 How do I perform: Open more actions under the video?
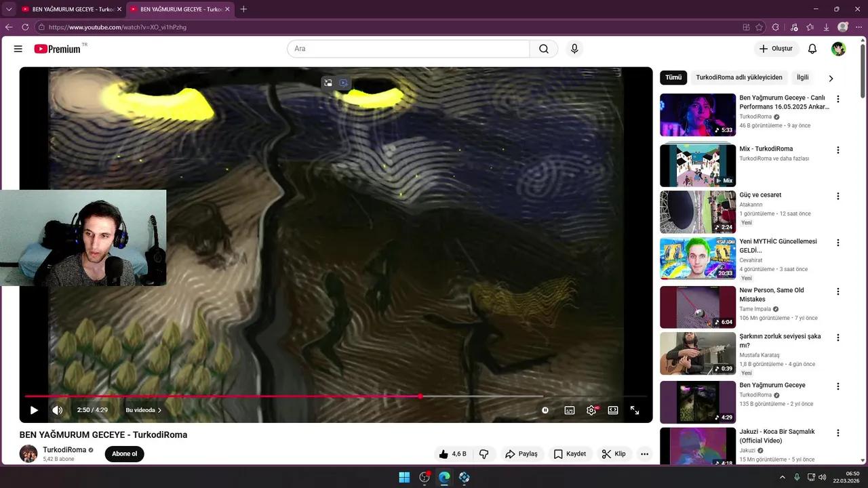coord(644,454)
